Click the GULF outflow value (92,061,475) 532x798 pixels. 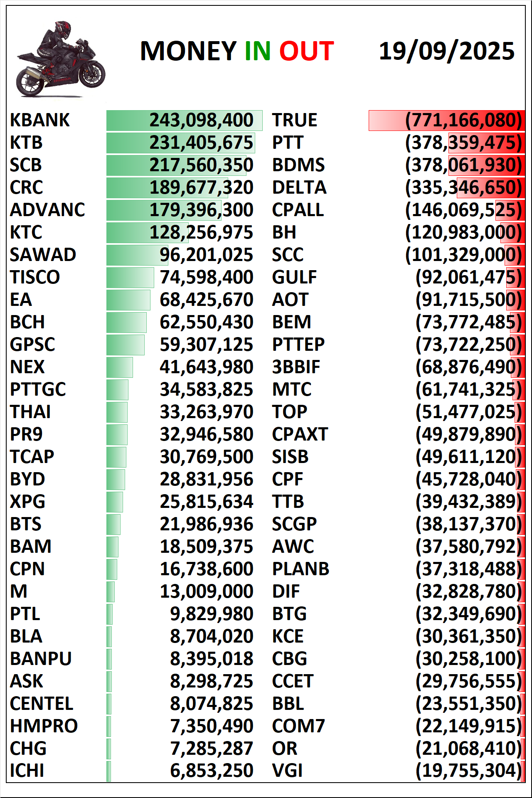[x=468, y=277]
